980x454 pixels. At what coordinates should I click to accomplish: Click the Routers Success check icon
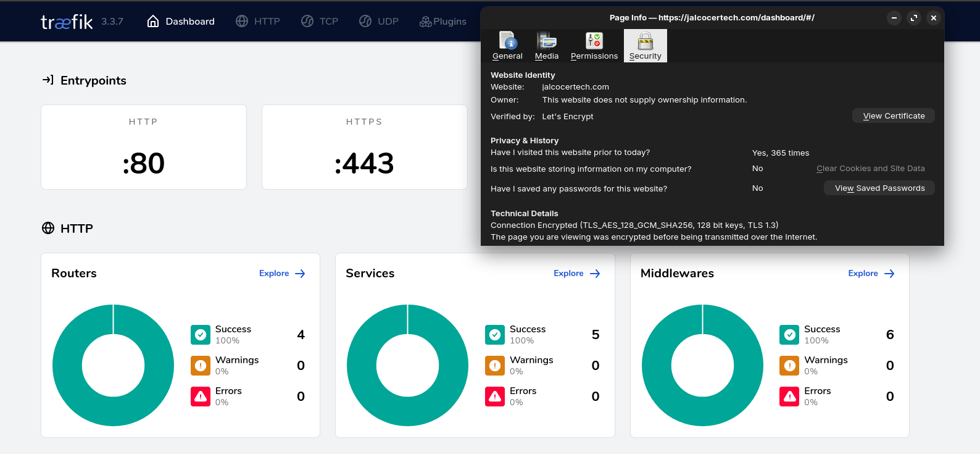tap(201, 335)
